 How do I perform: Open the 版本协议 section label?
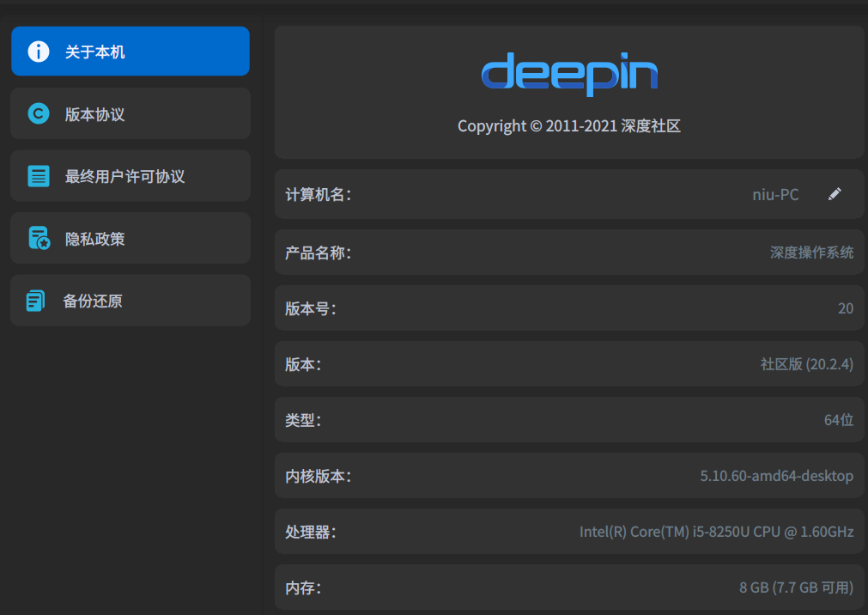point(94,114)
